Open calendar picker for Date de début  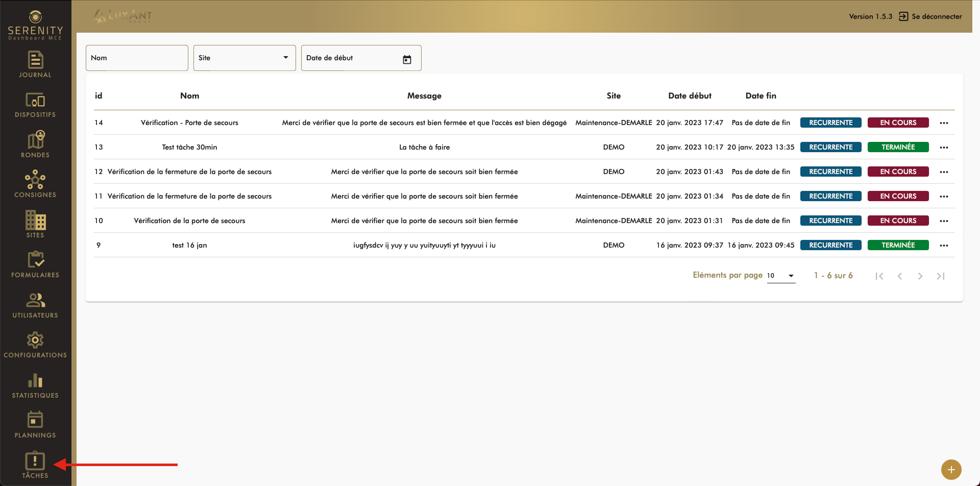407,59
